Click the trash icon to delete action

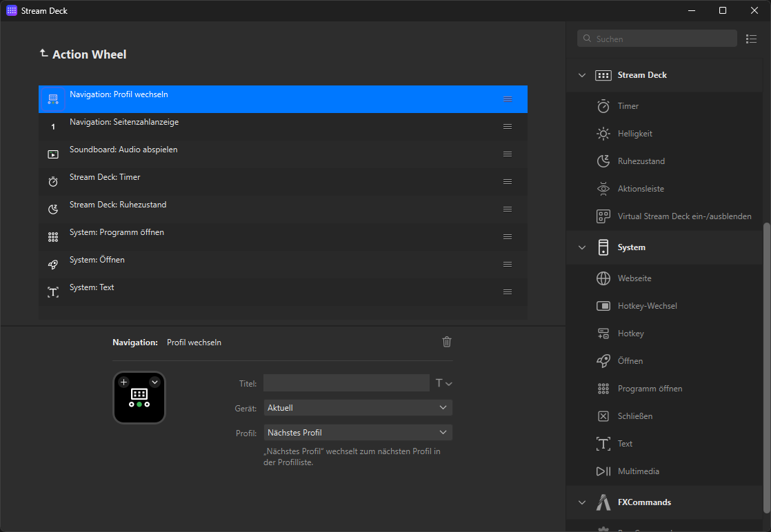447,342
